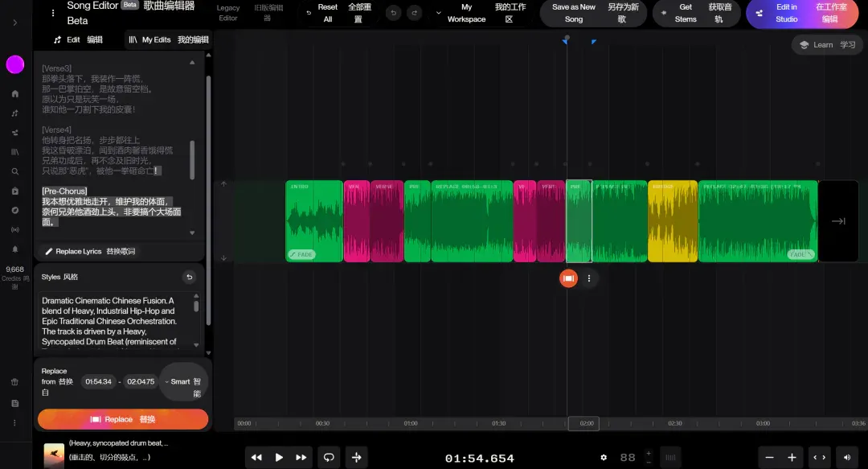Toggle the fit-width arrows button at bottom right
Screen dimensions: 868x469
point(819,458)
